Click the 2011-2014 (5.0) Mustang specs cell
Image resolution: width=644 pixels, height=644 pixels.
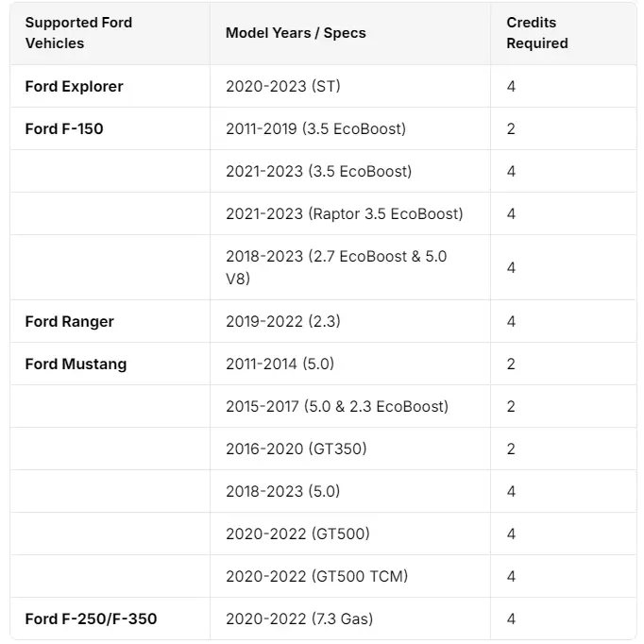(280, 364)
